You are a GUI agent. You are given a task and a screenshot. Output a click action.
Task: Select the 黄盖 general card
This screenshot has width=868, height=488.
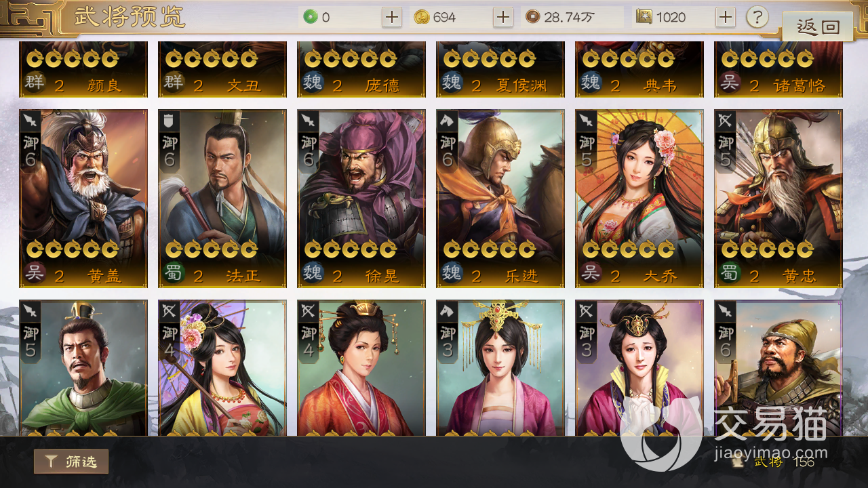click(83, 199)
